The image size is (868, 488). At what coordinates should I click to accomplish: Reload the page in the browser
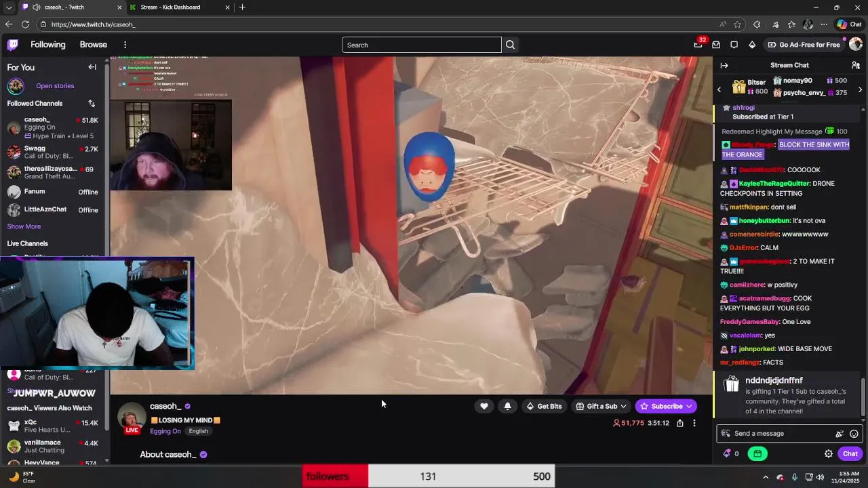(25, 24)
